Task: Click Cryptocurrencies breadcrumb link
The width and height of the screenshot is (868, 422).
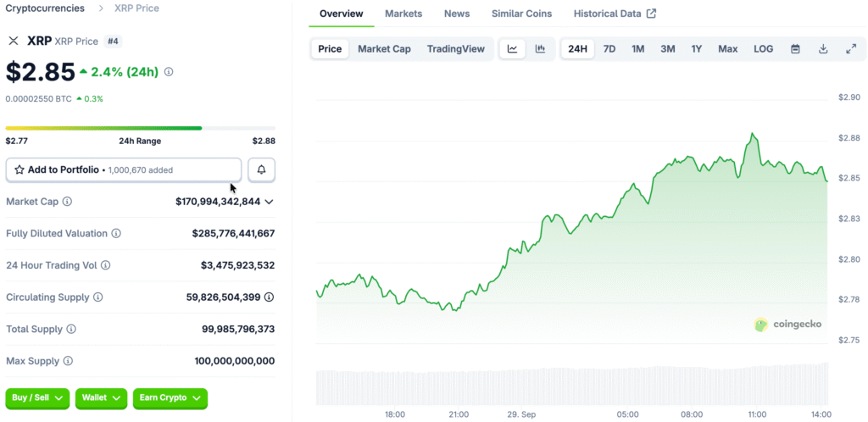Action: tap(46, 8)
